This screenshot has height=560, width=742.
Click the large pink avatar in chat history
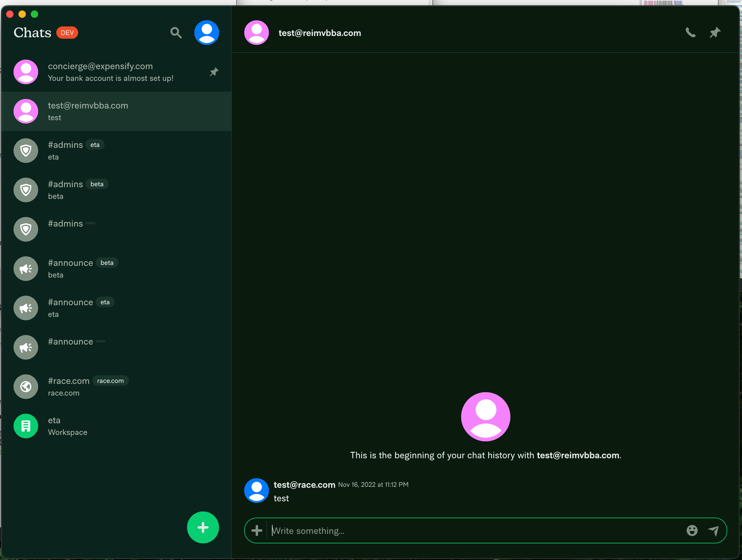485,416
